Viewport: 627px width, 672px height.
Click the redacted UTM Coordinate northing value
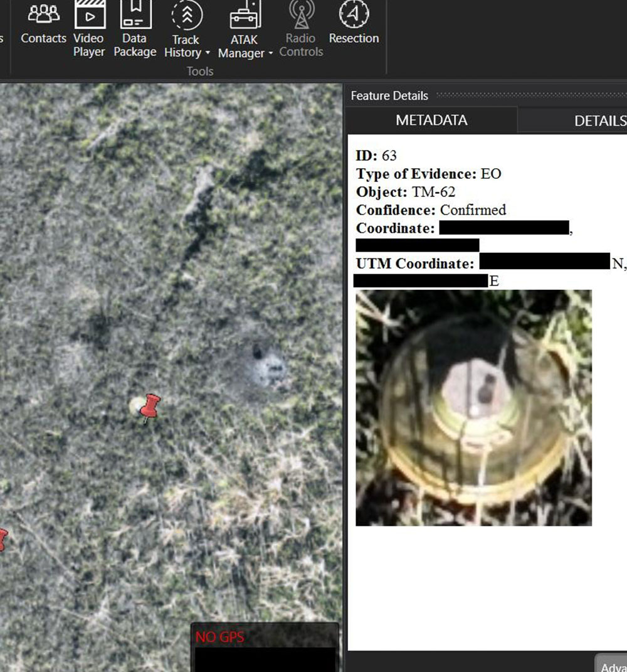pyautogui.click(x=544, y=262)
